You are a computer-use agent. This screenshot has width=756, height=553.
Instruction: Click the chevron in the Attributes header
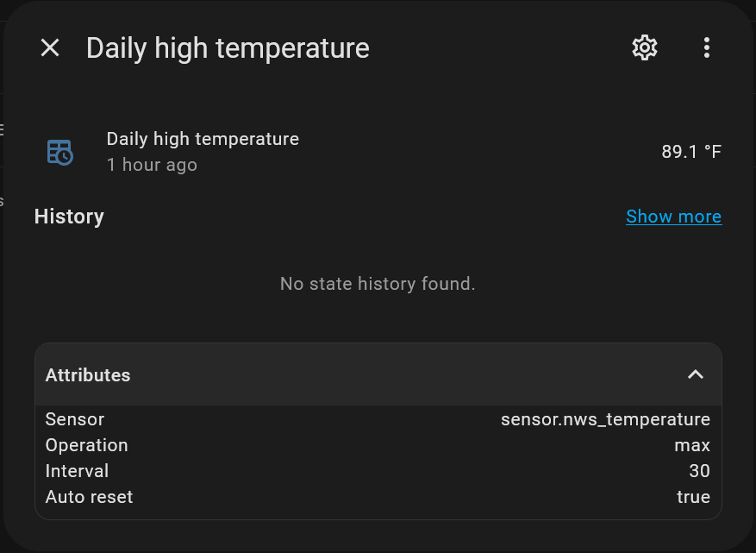click(x=696, y=374)
